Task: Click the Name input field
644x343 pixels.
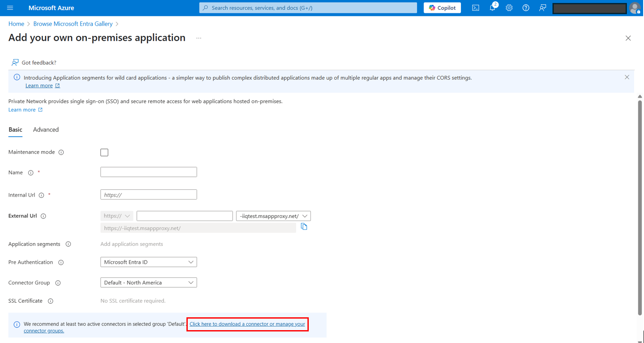Action: [148, 172]
